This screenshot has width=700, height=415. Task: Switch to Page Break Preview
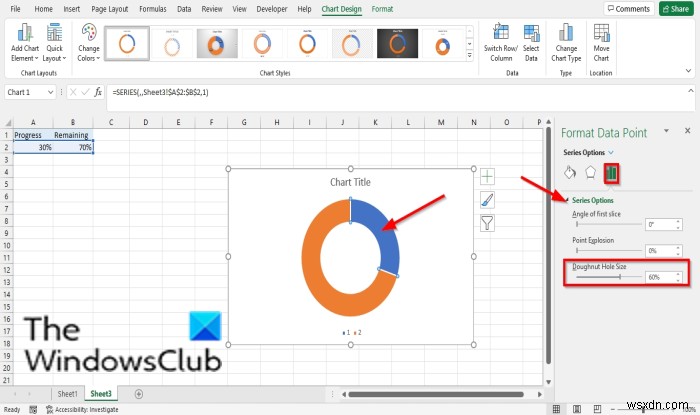597,409
